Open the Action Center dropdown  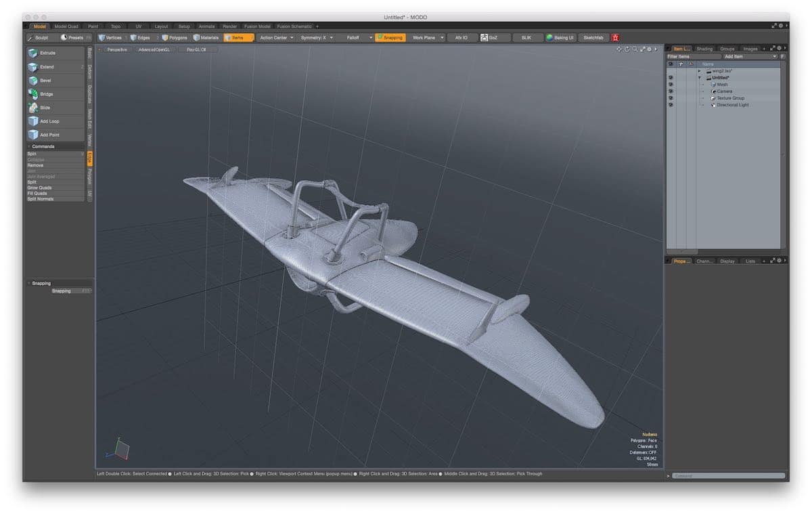(277, 38)
